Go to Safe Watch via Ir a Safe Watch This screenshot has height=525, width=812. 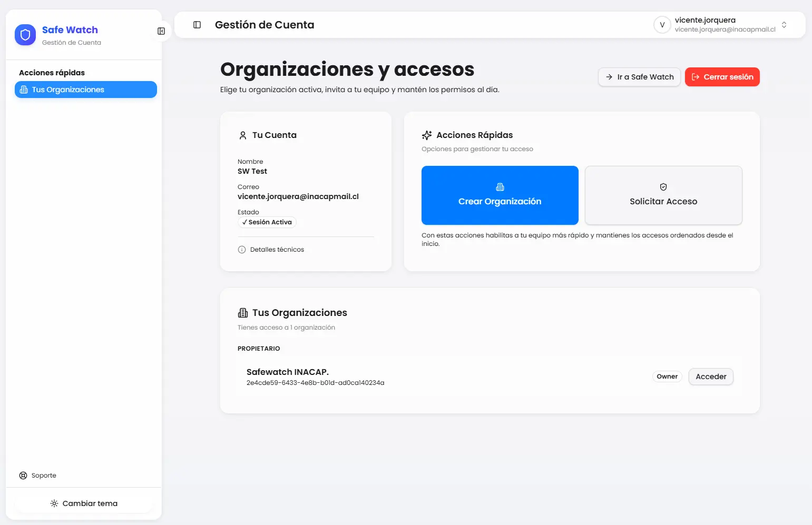click(639, 77)
